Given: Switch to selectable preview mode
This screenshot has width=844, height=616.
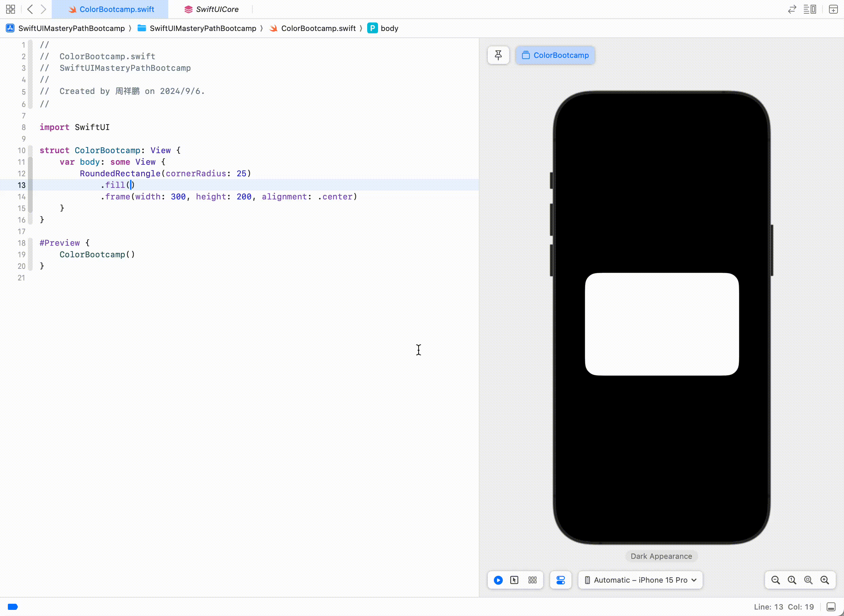Looking at the screenshot, I should point(514,580).
